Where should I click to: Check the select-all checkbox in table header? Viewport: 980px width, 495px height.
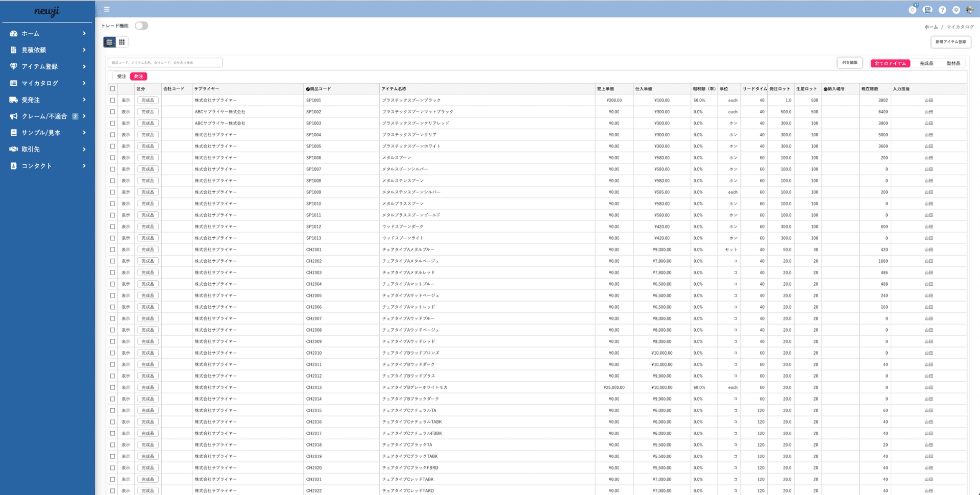tap(113, 89)
